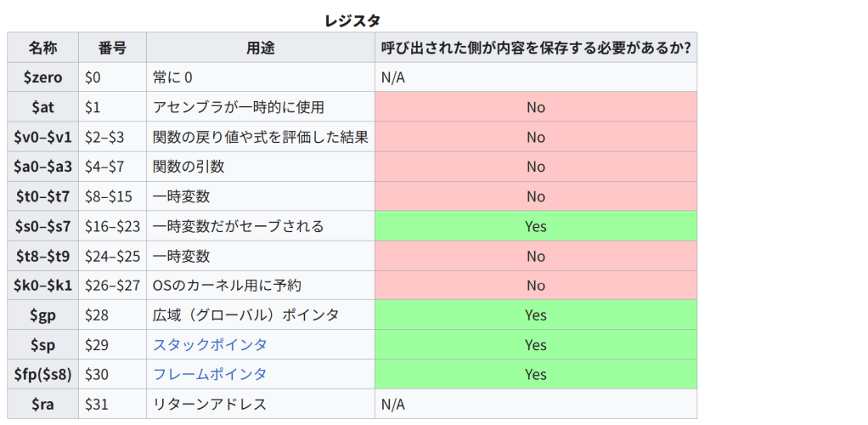Click the アセンブラが一時的に使用 cell
Image resolution: width=868 pixels, height=425 pixels.
pos(239,107)
